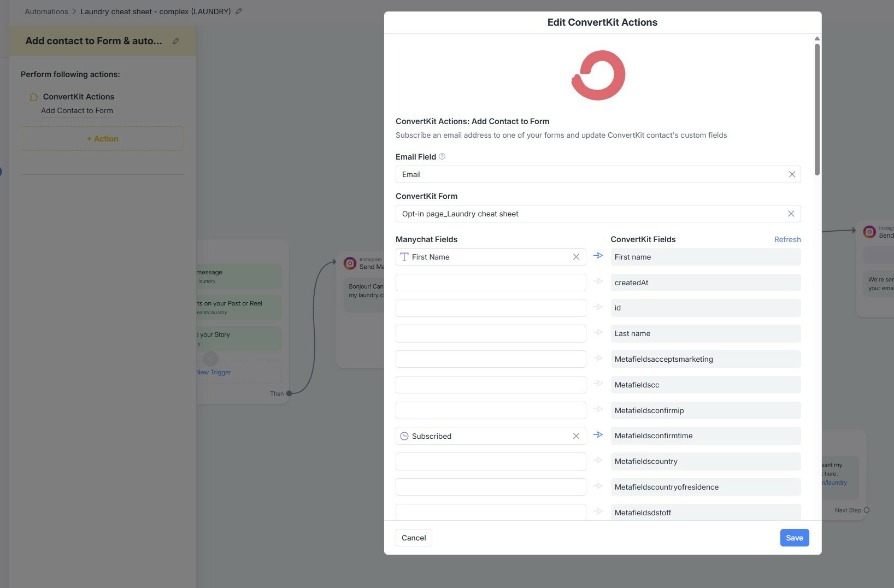The width and height of the screenshot is (894, 588).
Task: Remove First Name Manychat field mapping
Action: click(576, 257)
